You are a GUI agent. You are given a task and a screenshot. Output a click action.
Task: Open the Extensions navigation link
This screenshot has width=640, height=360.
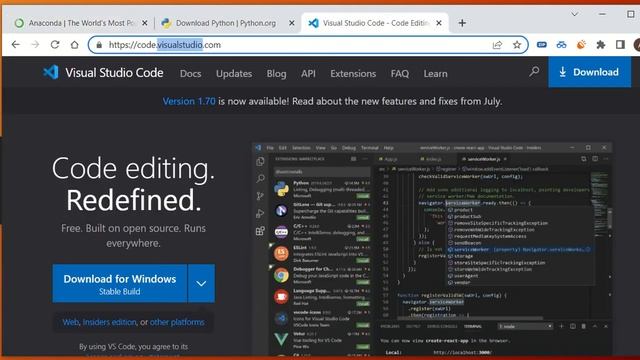click(353, 73)
